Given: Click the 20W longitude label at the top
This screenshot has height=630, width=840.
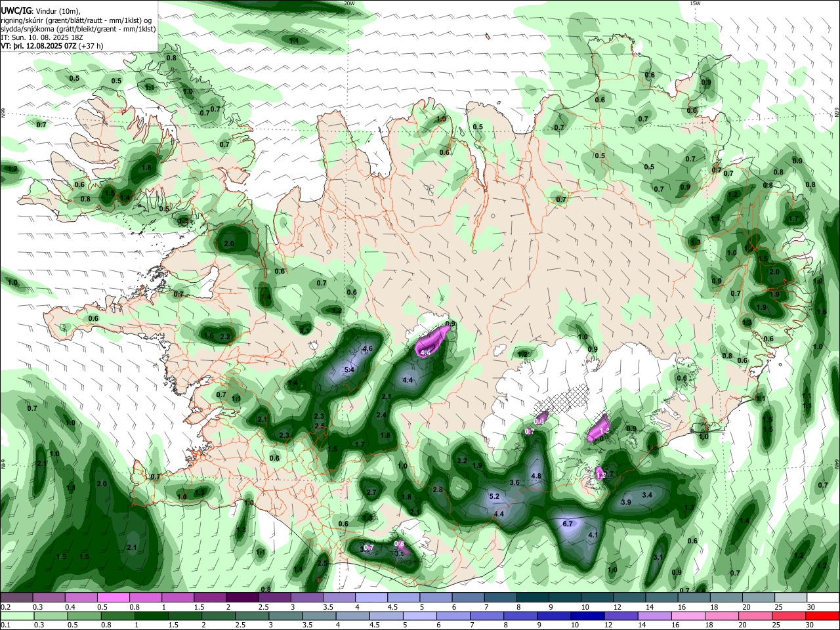Looking at the screenshot, I should [349, 3].
